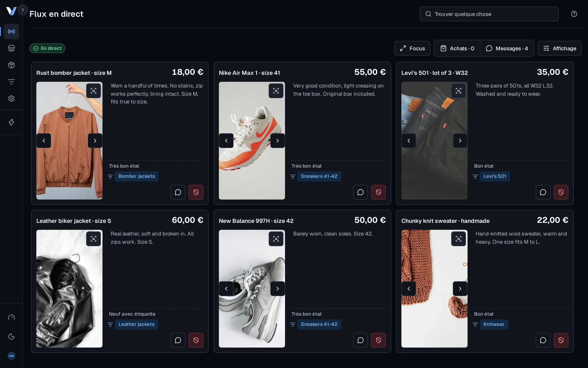Message the seller of Levi's 501 lot

tap(543, 192)
